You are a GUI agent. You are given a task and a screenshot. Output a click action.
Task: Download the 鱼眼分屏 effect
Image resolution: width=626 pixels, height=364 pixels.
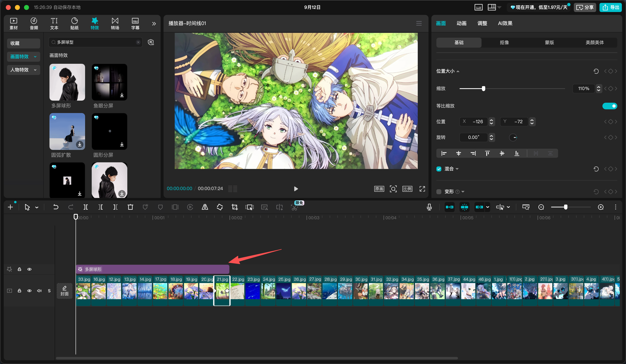(x=122, y=95)
